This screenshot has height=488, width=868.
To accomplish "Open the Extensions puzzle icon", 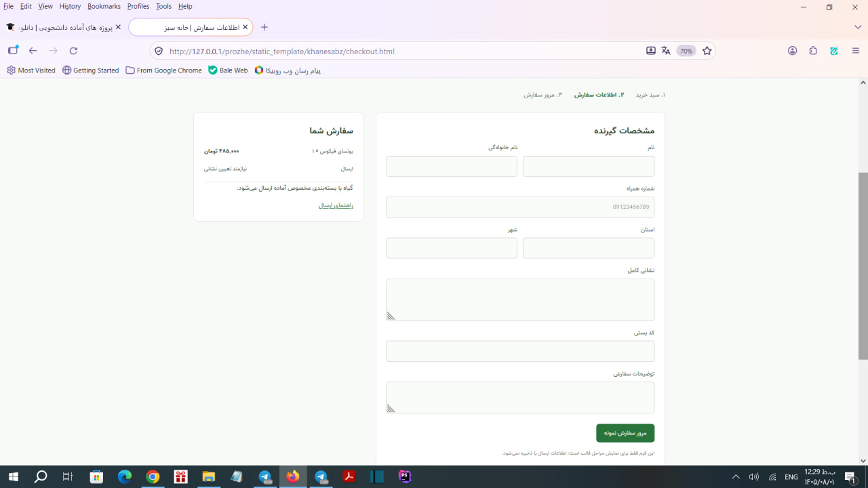I will [813, 51].
